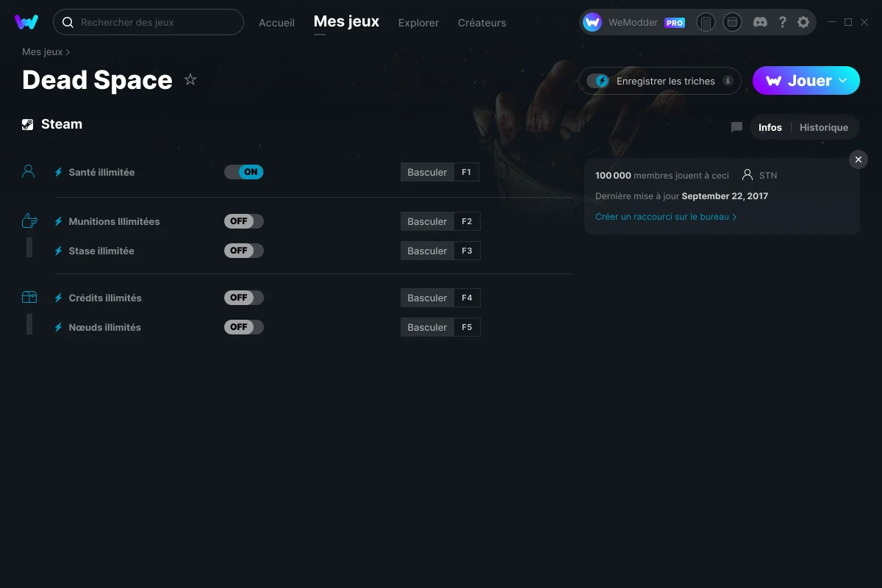Image resolution: width=882 pixels, height=588 pixels.
Task: Click the search magnifier icon
Action: coord(68,23)
